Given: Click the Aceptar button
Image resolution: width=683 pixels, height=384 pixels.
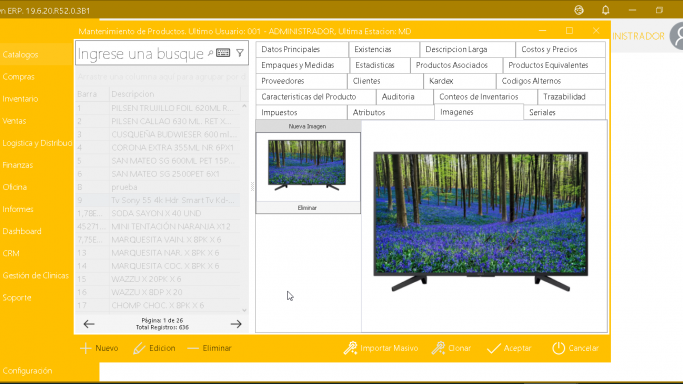Looking at the screenshot, I should click(509, 348).
